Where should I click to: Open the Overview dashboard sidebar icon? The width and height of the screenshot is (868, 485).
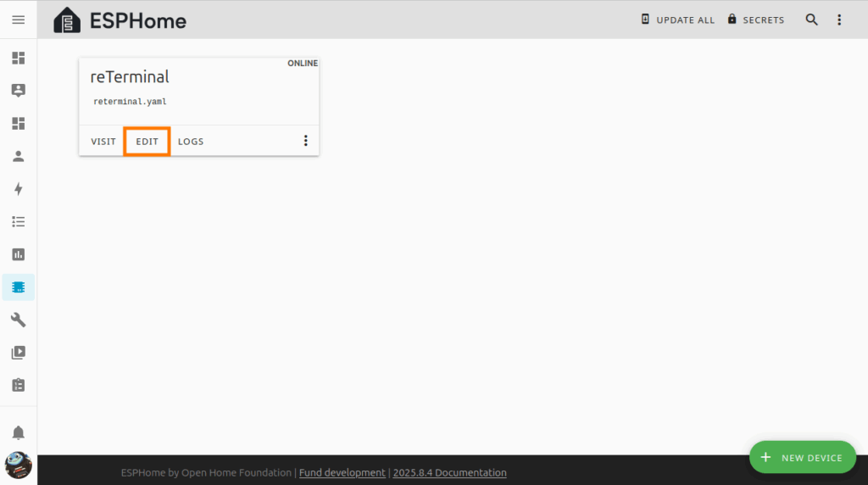tap(19, 59)
